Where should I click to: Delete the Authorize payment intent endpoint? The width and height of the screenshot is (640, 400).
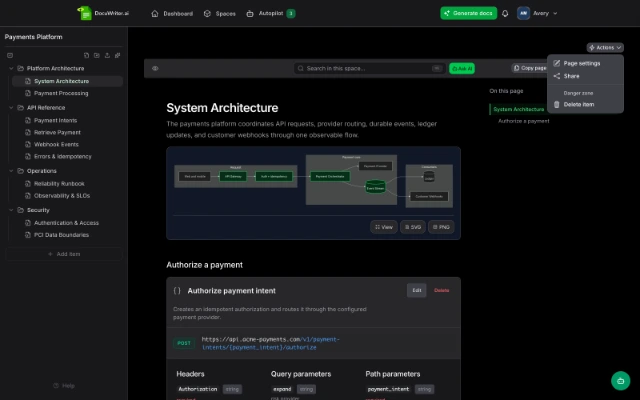click(x=441, y=290)
